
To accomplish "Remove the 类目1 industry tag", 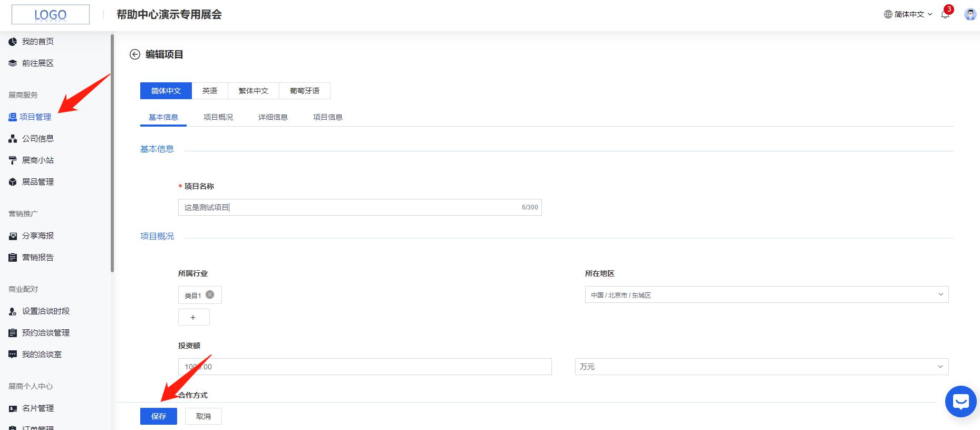I will (x=210, y=295).
